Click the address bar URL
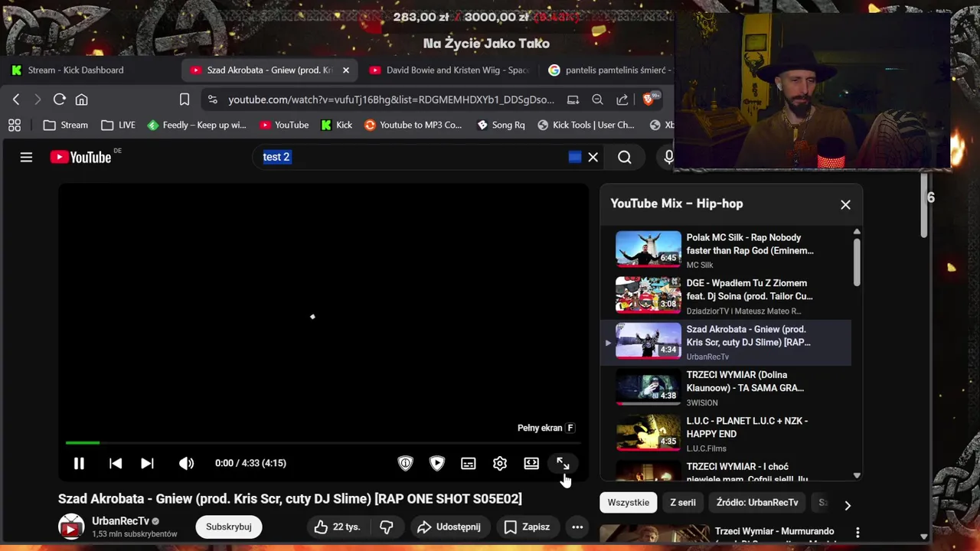Screen dimensions: 980x551 point(391,99)
